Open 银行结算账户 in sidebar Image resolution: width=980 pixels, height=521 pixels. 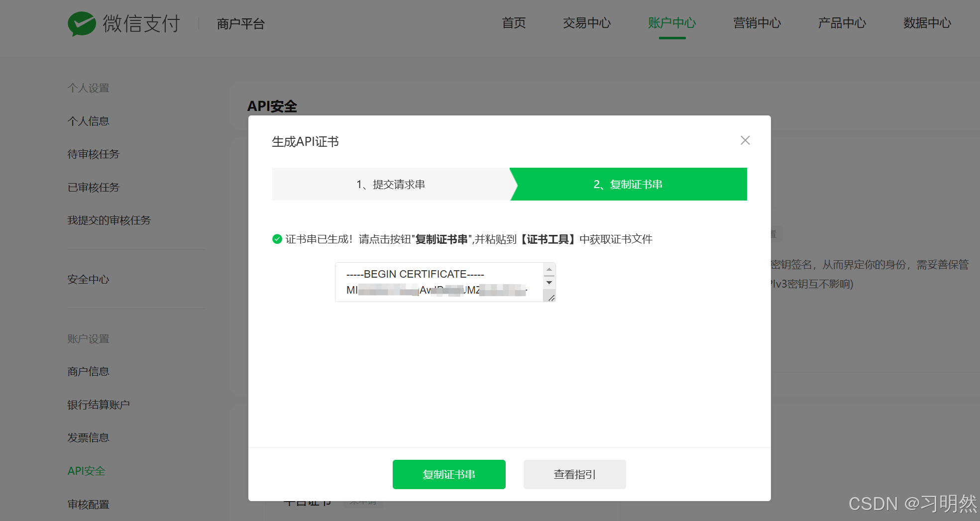(99, 405)
